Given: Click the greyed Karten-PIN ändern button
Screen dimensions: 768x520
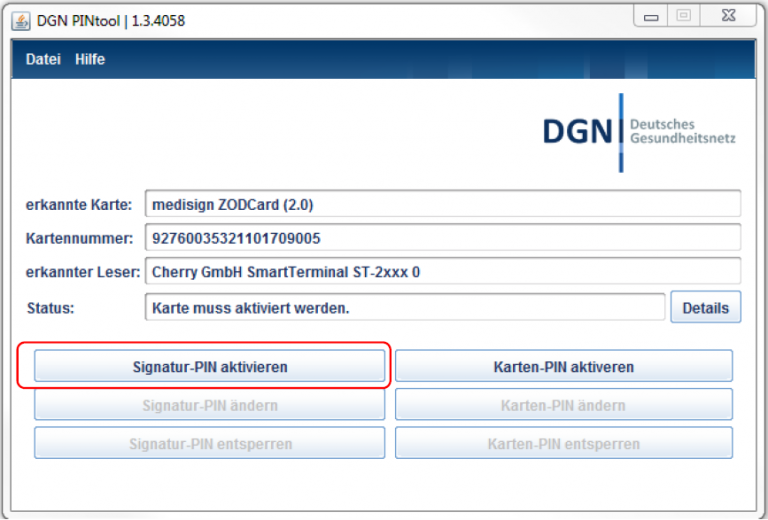Looking at the screenshot, I should click(564, 404).
